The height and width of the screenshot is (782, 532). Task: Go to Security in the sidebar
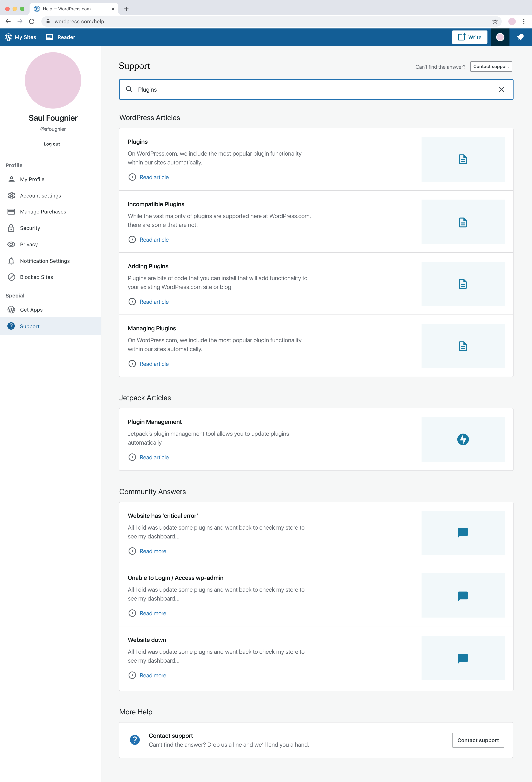(x=30, y=228)
